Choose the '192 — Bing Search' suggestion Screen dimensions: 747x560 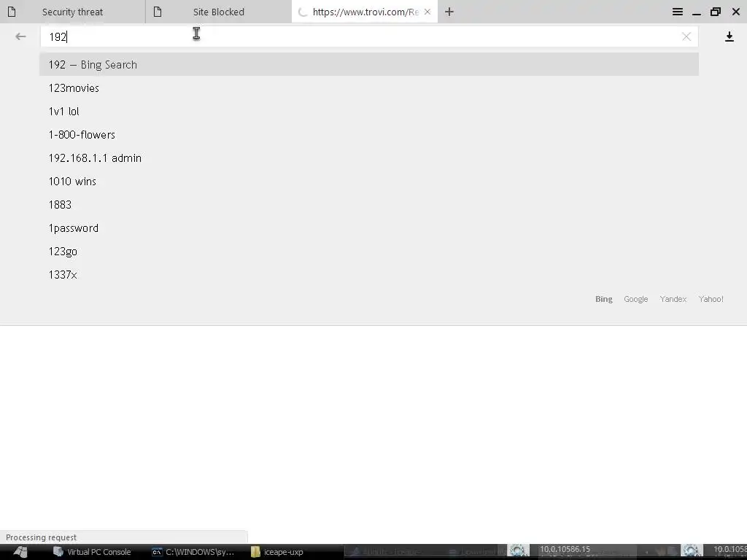point(369,64)
